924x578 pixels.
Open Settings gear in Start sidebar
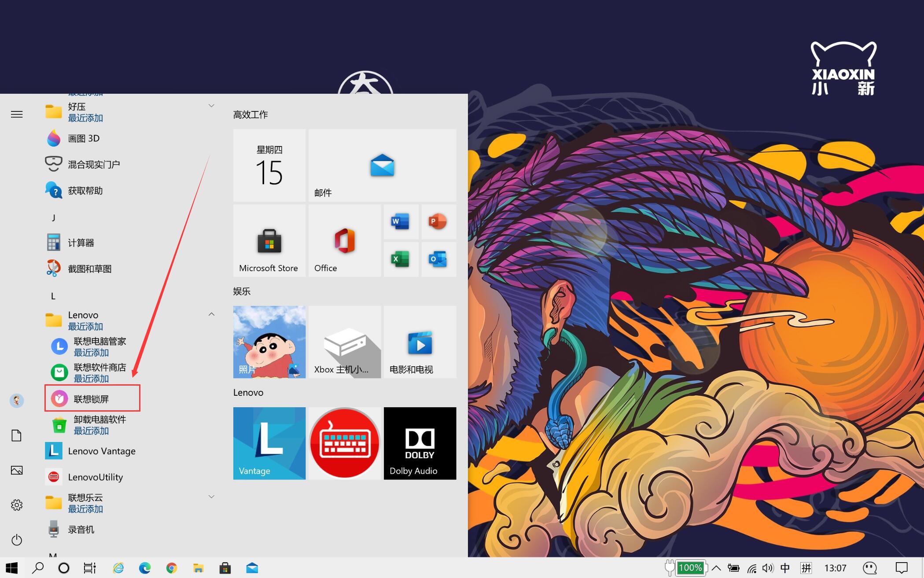17,505
